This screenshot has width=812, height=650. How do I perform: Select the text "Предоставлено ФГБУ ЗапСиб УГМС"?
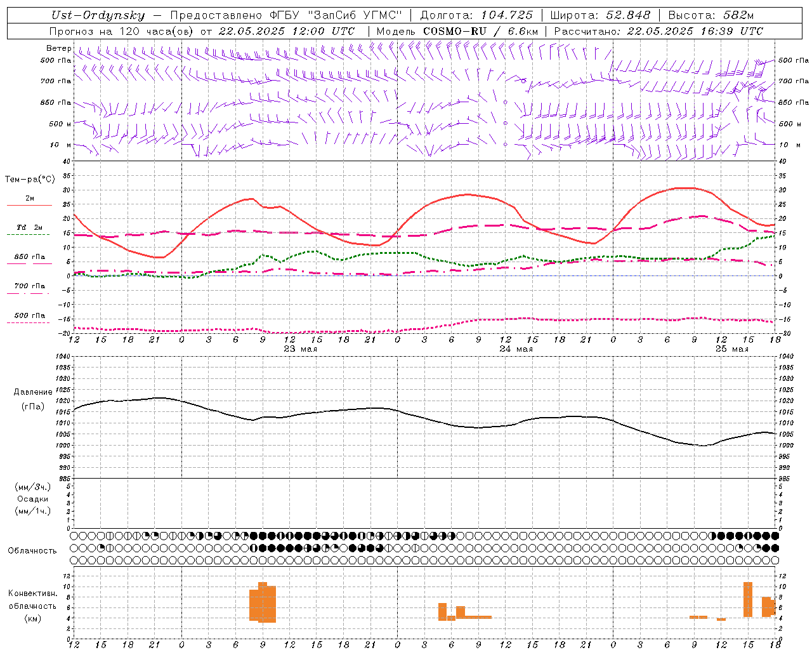coord(287,15)
